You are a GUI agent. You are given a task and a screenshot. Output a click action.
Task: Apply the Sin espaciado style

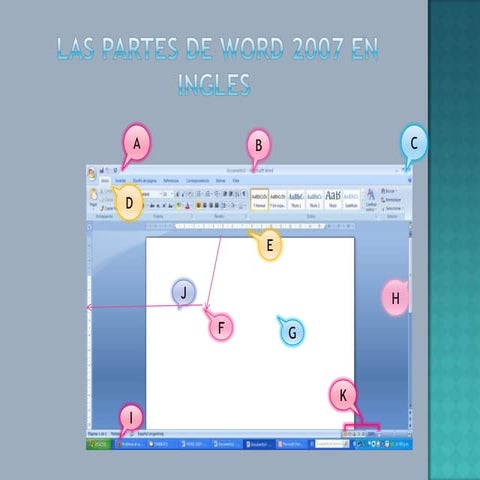tap(278, 200)
